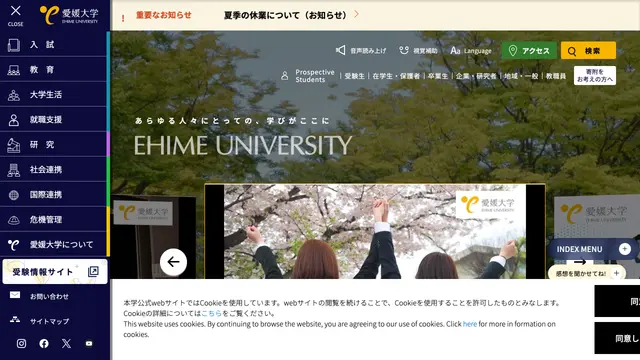The height and width of the screenshot is (360, 640).
Task: Click the previous slide thumbnail on the left
Action: coord(154,238)
